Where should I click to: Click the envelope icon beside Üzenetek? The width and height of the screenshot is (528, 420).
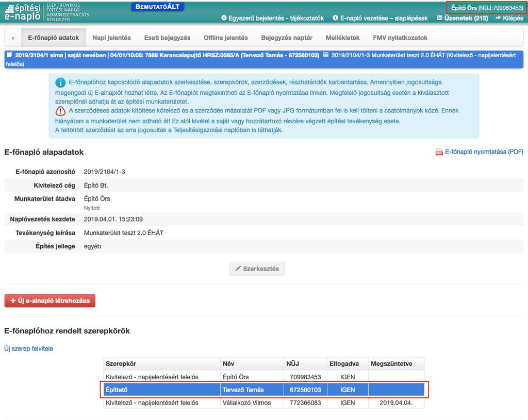(440, 18)
